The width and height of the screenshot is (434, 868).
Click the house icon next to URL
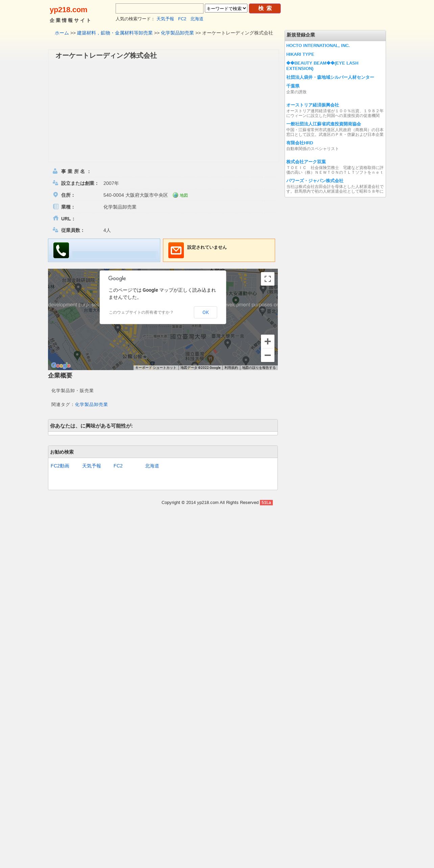click(56, 218)
